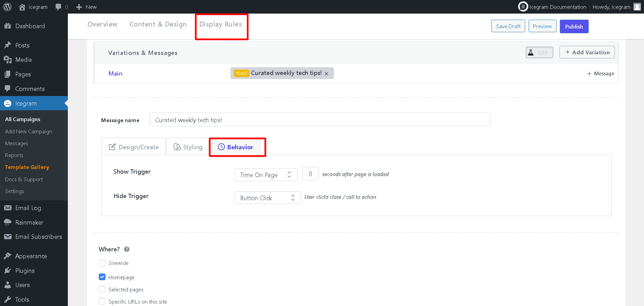The height and width of the screenshot is (306, 644).
Task: Click the Dashboard gauge icon
Action: 8,26
